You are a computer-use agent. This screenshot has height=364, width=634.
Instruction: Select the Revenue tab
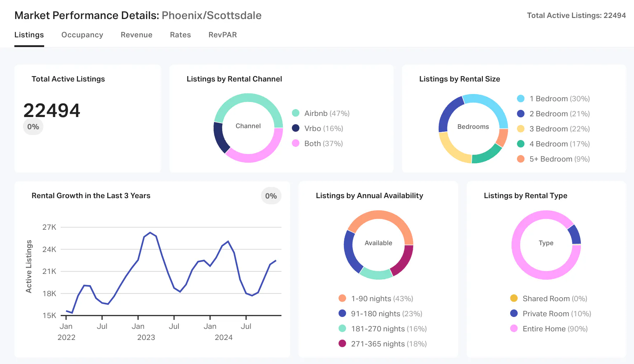click(x=136, y=35)
